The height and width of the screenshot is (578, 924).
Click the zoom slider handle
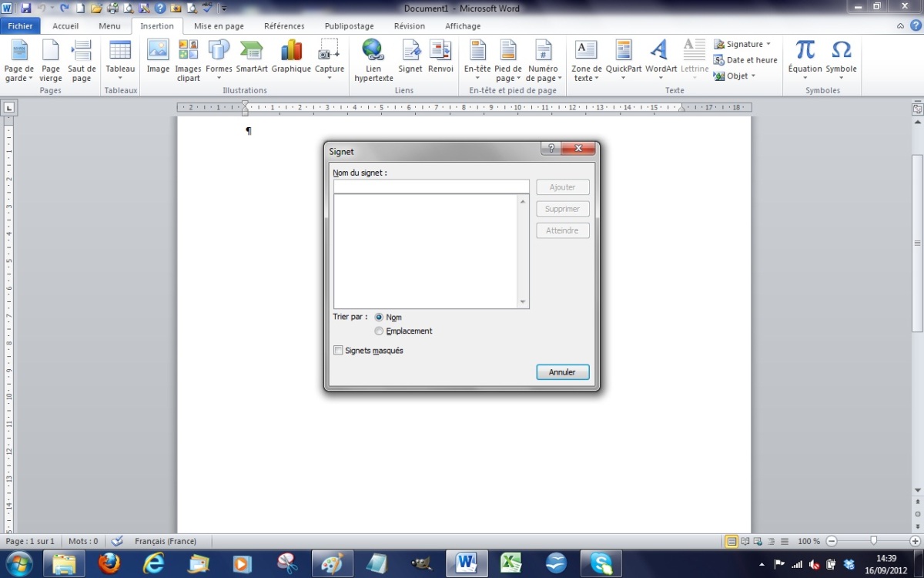coord(873,541)
